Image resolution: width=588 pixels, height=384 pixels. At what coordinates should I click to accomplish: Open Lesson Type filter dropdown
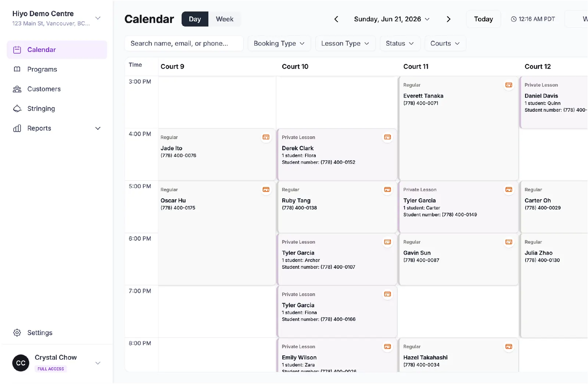point(345,43)
